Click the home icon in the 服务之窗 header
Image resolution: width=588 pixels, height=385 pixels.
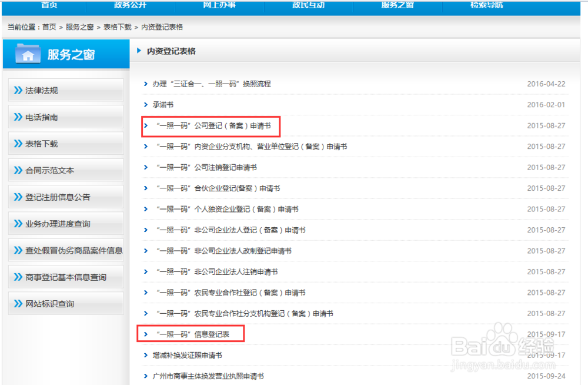tap(28, 54)
